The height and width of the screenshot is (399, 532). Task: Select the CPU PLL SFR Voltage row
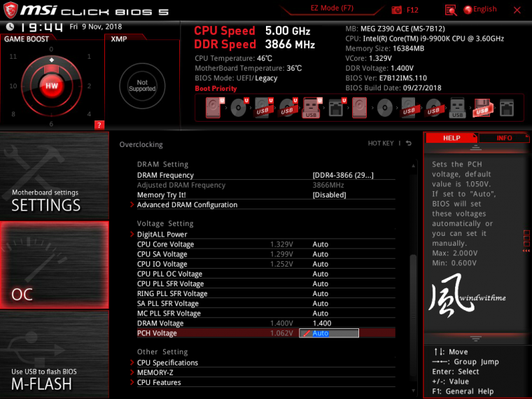(266, 283)
